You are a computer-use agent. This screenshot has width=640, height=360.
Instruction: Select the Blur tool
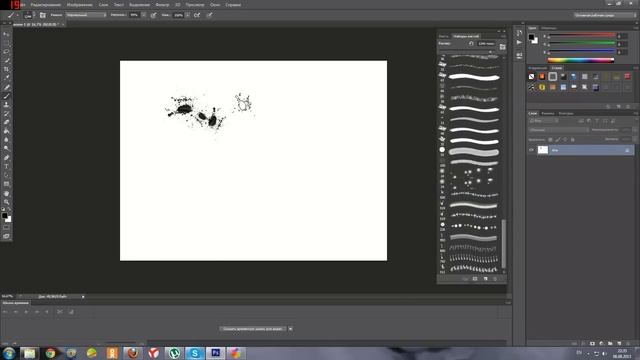click(x=6, y=140)
